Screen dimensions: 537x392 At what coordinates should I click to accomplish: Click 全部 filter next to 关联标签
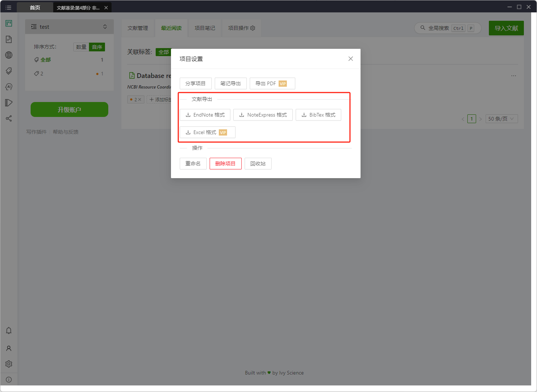(163, 52)
